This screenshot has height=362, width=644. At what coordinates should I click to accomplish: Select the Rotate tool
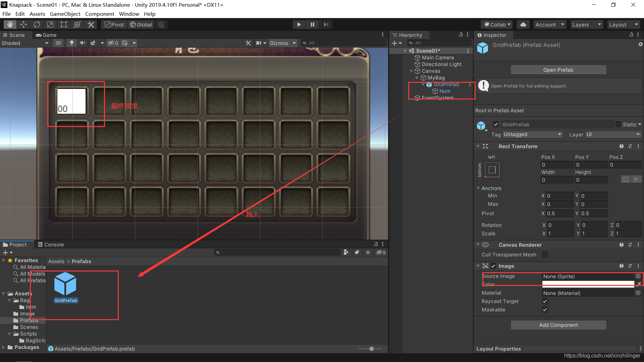click(x=37, y=24)
